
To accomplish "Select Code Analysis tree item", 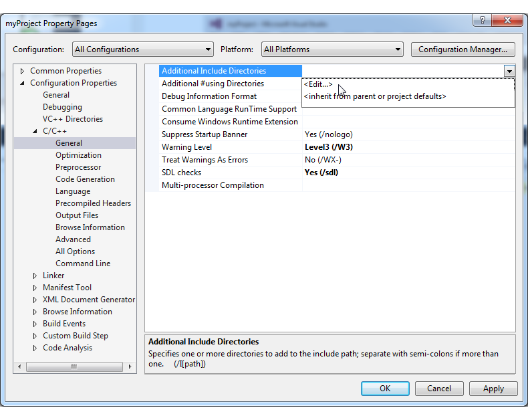I will tap(68, 348).
